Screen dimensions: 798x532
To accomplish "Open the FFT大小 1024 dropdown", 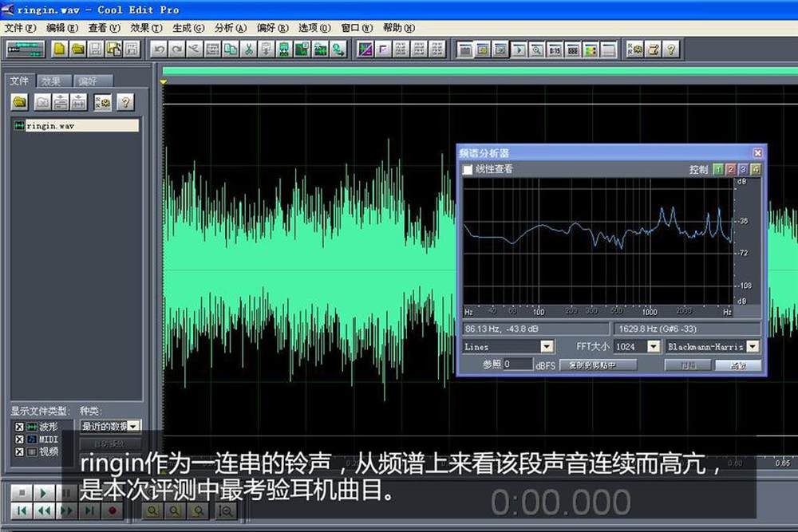I will (x=654, y=346).
